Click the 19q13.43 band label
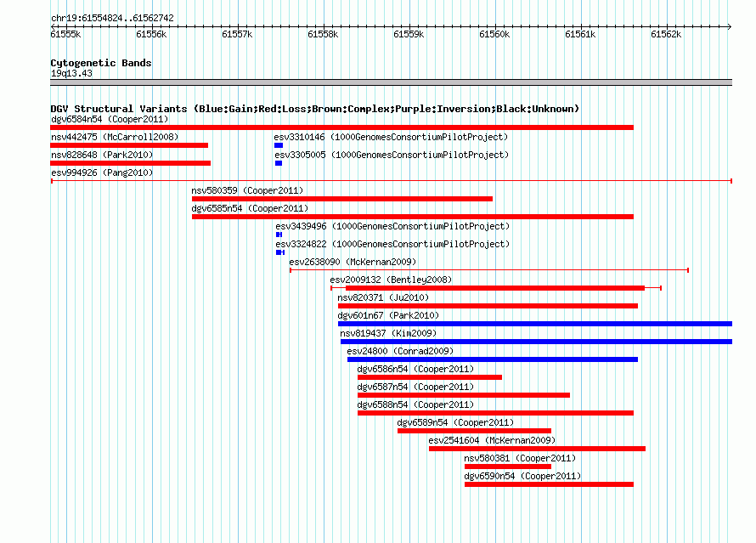The height and width of the screenshot is (543, 756). click(x=71, y=73)
